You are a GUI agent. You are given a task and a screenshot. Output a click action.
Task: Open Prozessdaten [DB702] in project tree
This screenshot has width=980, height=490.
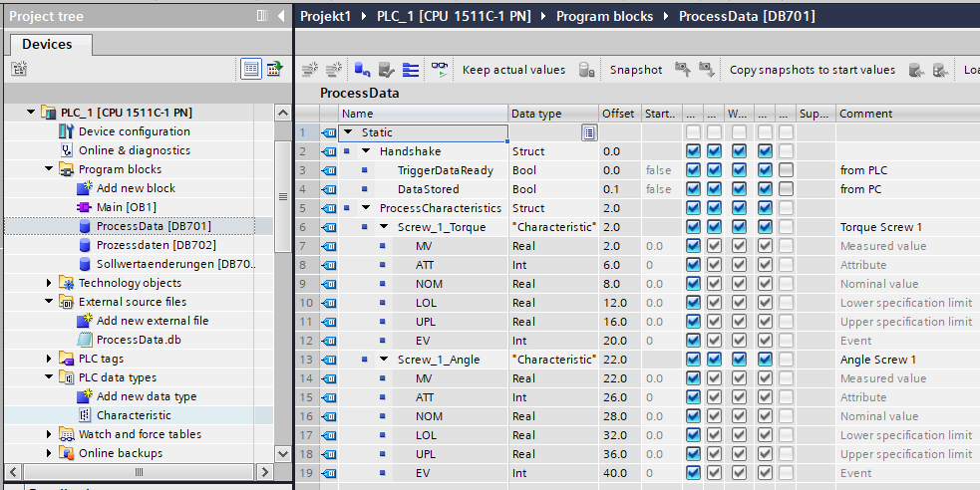pos(156,245)
